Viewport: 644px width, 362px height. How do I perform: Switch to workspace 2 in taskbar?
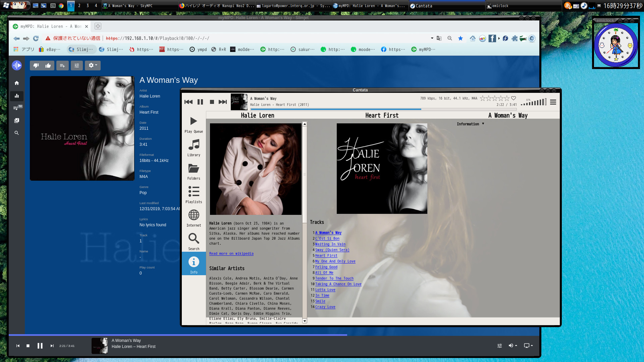pyautogui.click(x=79, y=6)
